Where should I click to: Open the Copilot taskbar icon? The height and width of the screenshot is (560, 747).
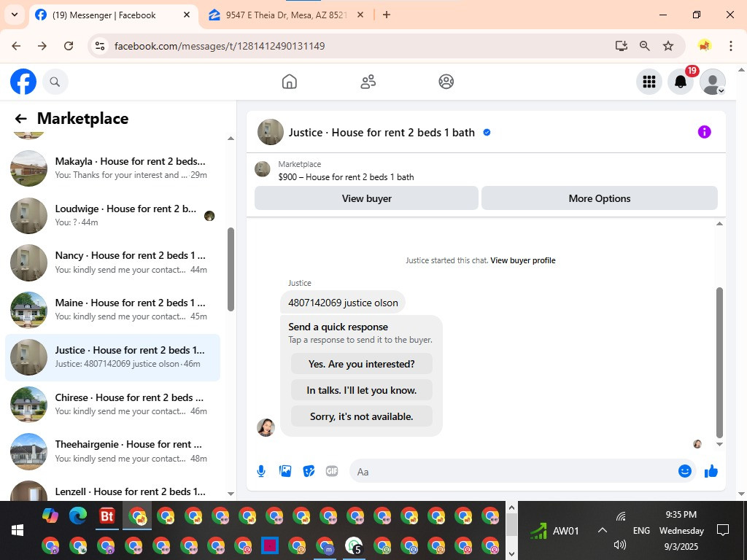(x=50, y=516)
